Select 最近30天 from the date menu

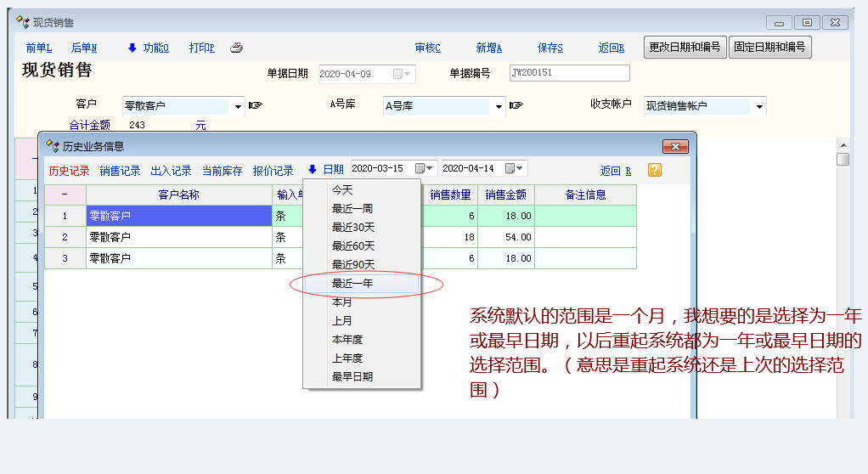(x=352, y=228)
